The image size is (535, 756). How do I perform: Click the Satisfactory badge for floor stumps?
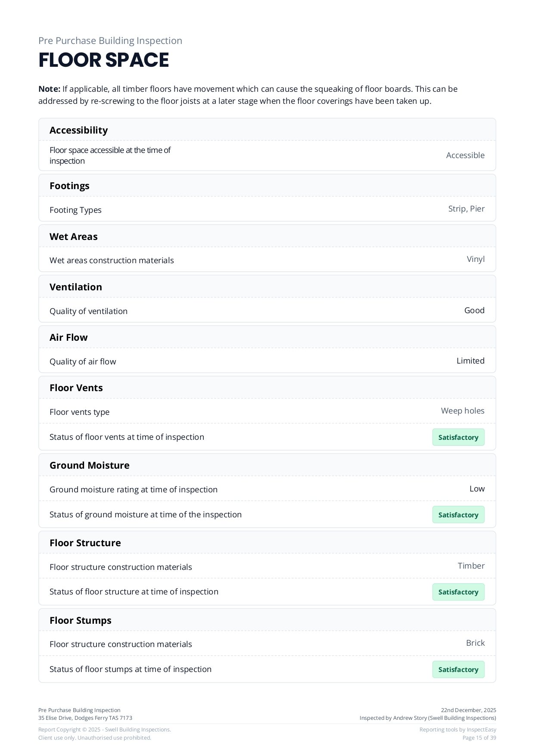[458, 669]
